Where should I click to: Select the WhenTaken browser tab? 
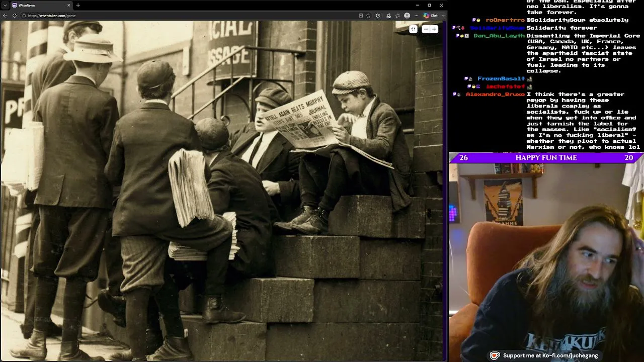tap(42, 5)
